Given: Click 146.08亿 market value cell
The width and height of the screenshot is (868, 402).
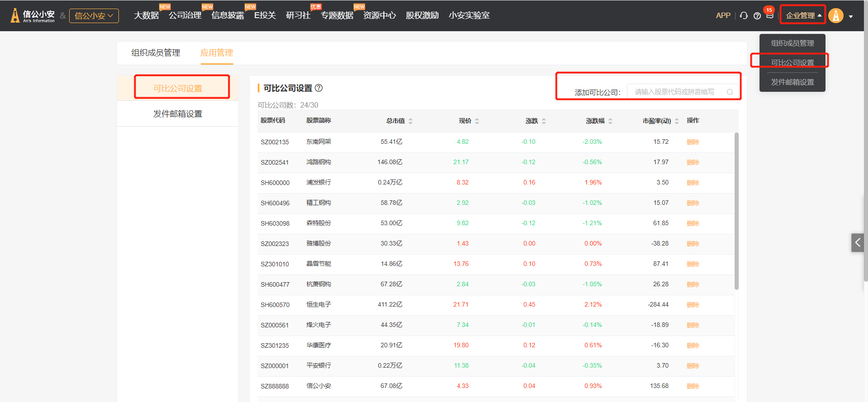Looking at the screenshot, I should click(390, 162).
